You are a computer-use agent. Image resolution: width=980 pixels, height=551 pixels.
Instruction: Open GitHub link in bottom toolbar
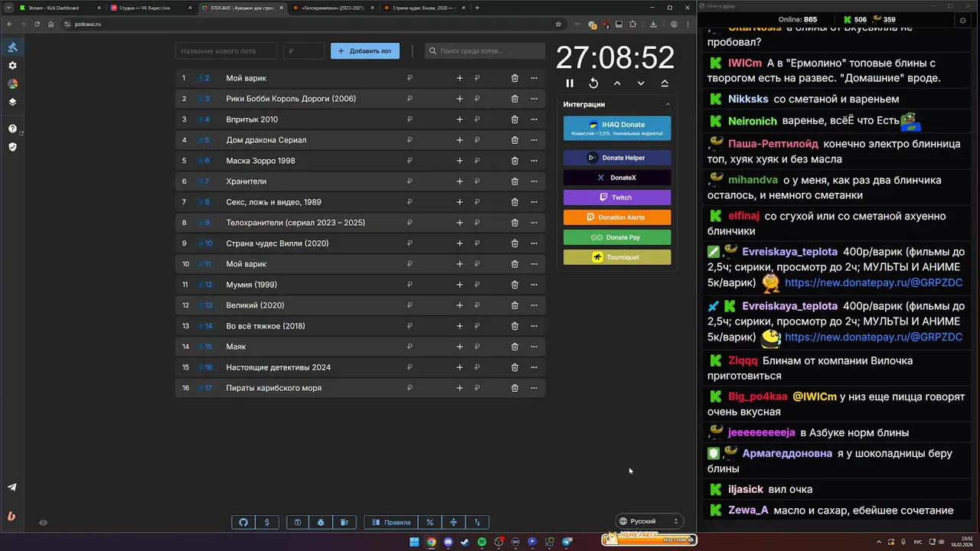(x=243, y=522)
